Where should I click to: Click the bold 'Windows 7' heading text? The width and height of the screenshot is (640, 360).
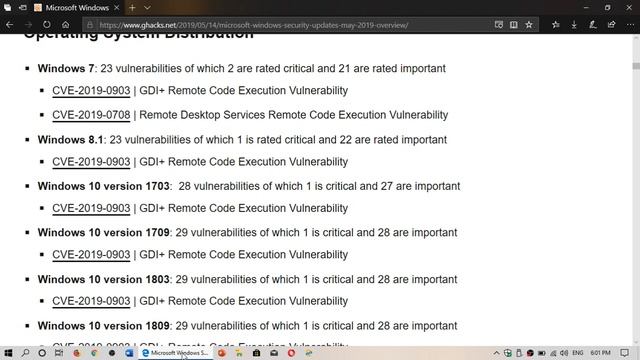(x=66, y=68)
